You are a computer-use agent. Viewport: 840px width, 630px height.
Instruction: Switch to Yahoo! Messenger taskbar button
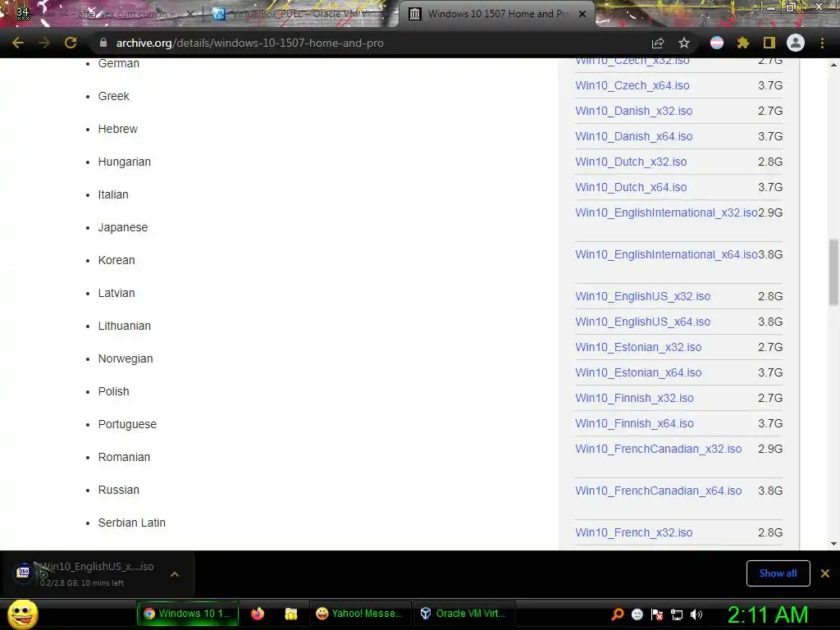[360, 614]
